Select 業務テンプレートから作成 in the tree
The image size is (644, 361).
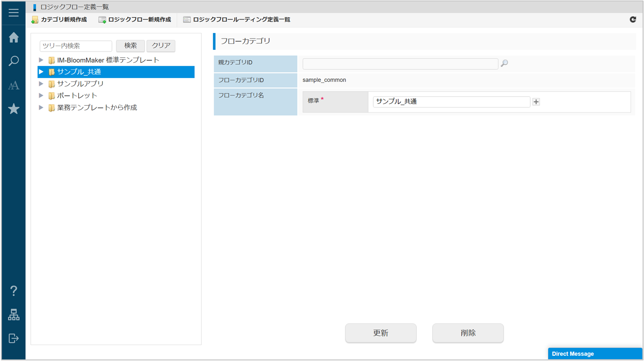point(97,107)
